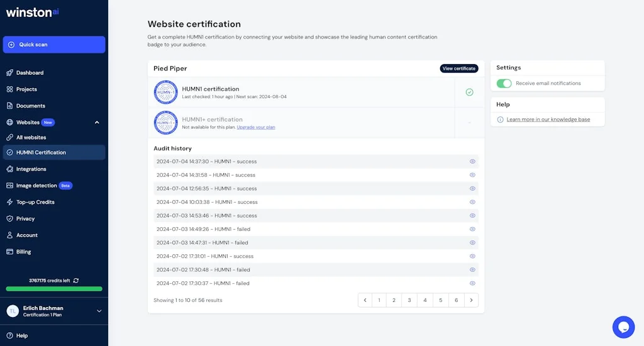Toggle Receive email notifications switch
The width and height of the screenshot is (644, 346).
pos(504,83)
